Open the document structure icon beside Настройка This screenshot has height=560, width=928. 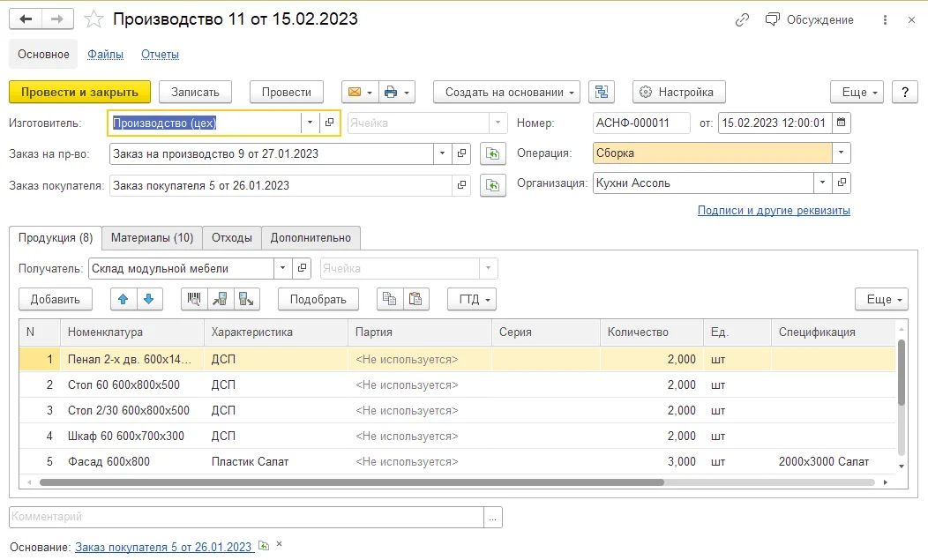coord(602,93)
